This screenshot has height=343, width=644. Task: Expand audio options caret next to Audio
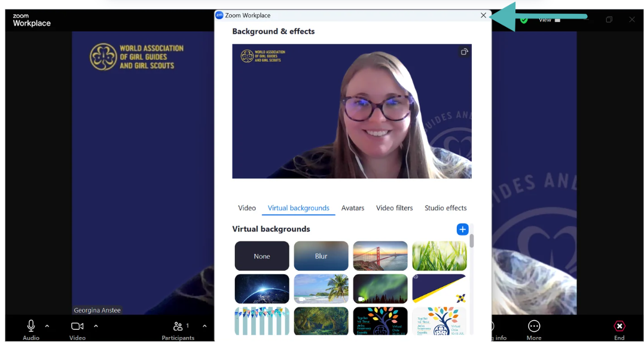click(47, 326)
